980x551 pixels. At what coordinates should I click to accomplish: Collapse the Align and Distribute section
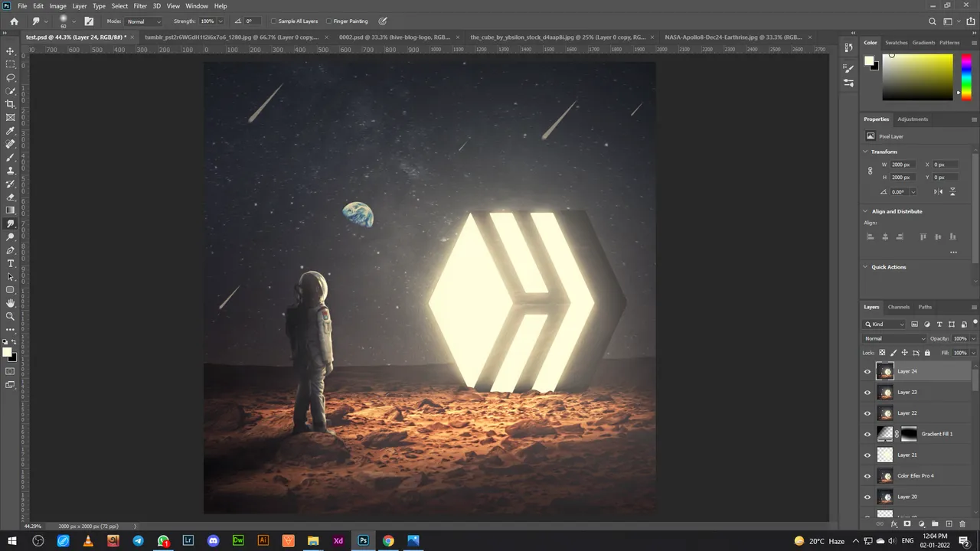coord(866,211)
